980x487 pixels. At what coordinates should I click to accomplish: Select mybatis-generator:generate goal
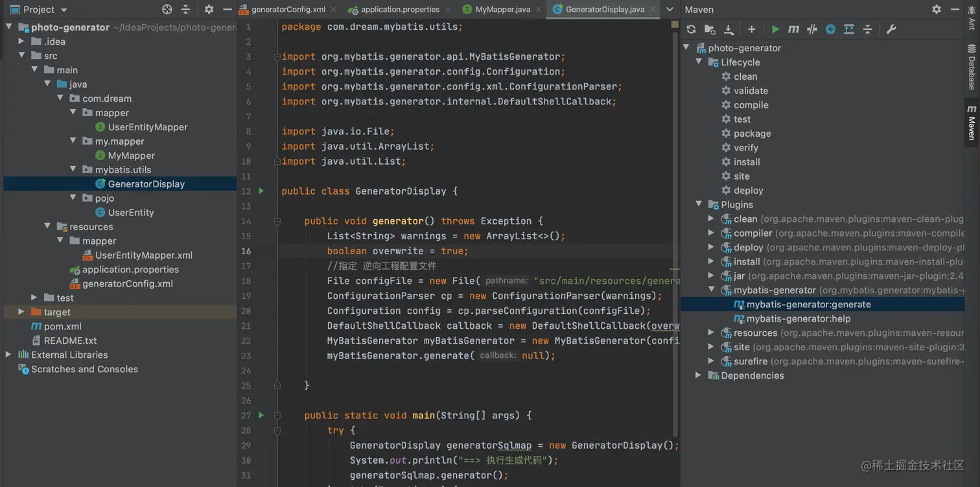[809, 304]
